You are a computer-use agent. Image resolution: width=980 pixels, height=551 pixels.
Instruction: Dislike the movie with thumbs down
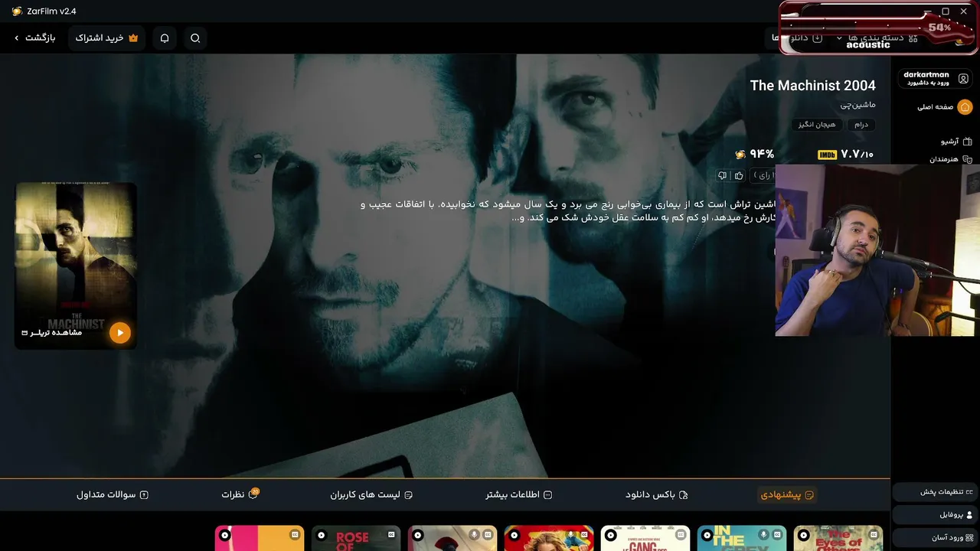coord(722,175)
